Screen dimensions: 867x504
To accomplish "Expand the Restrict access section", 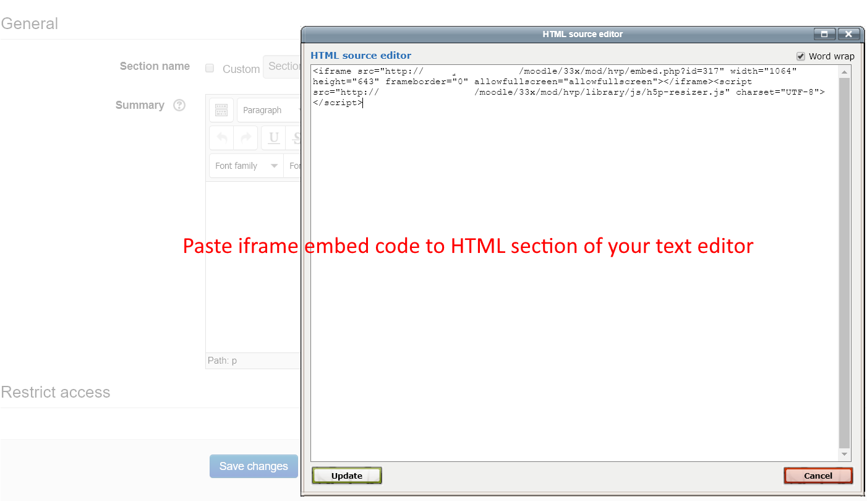I will (56, 392).
